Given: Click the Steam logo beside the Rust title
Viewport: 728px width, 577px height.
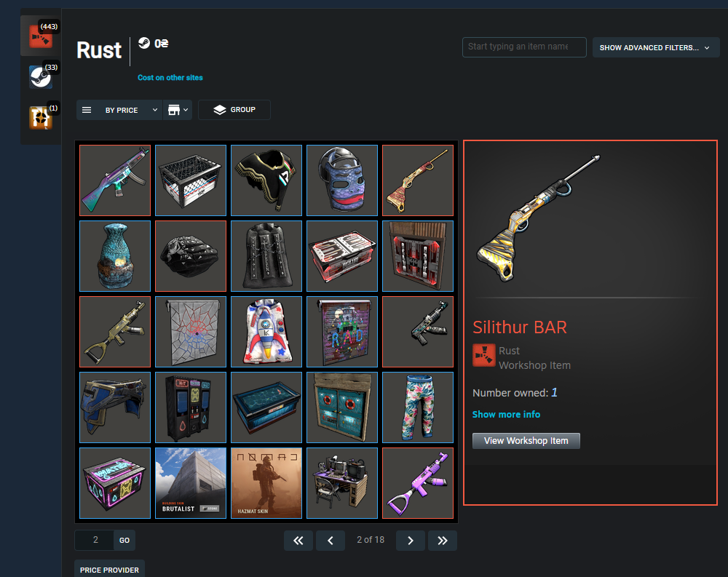Looking at the screenshot, I should 144,43.
